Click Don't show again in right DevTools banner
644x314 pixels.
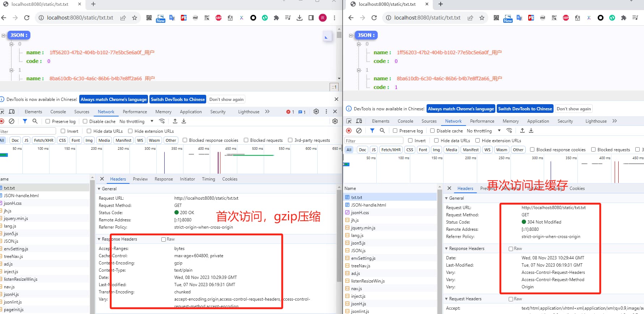pos(573,109)
